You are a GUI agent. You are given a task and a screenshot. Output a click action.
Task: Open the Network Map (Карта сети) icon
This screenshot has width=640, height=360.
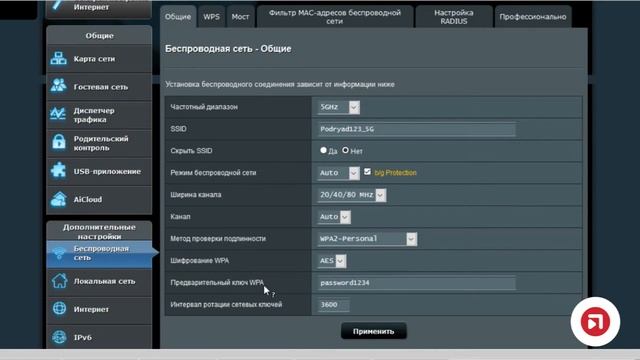(x=58, y=58)
